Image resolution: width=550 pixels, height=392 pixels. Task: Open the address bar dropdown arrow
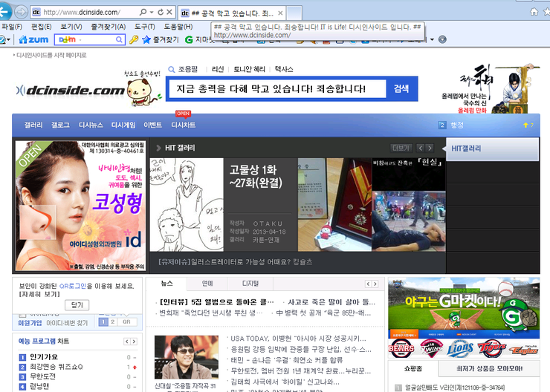152,13
